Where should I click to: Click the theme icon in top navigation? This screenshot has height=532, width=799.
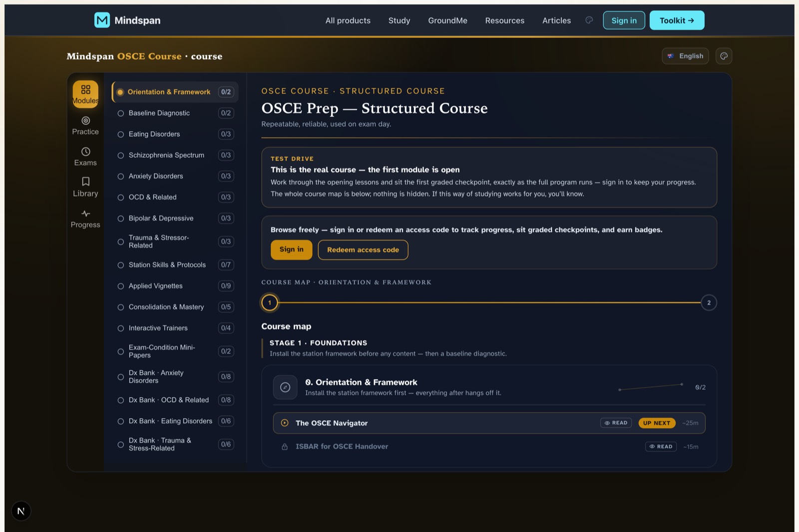(589, 20)
